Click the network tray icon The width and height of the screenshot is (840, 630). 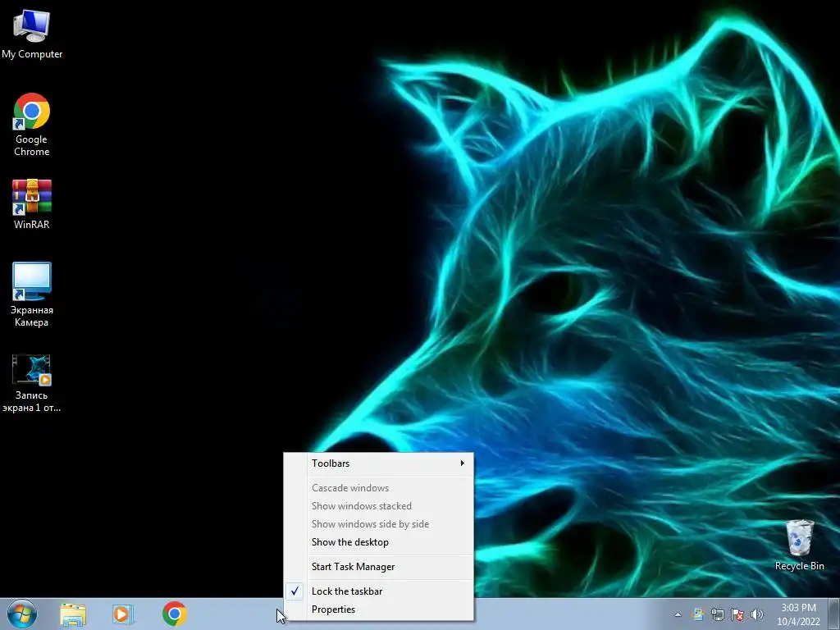(717, 614)
